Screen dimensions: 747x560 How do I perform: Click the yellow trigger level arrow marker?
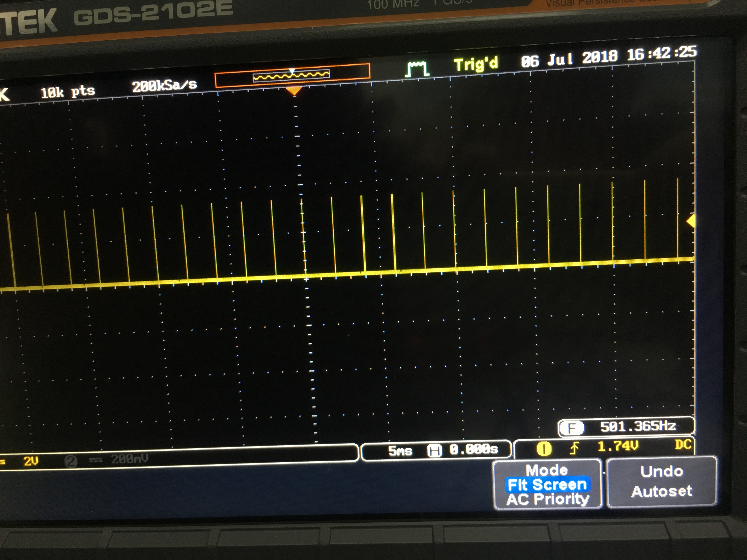pos(691,221)
